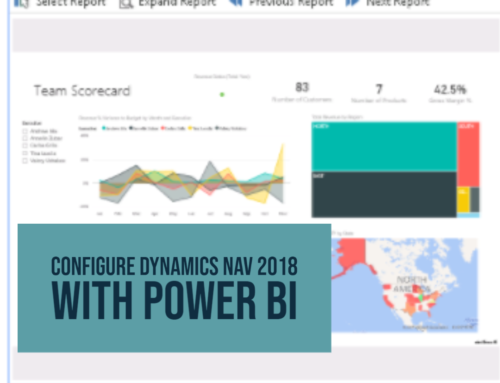Viewport: 500px width, 383px height.
Task: Click the 42.5% Gross Margin card
Action: [x=450, y=93]
